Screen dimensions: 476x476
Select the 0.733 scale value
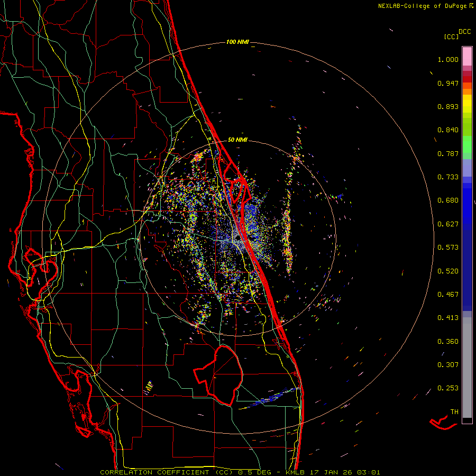[448, 177]
